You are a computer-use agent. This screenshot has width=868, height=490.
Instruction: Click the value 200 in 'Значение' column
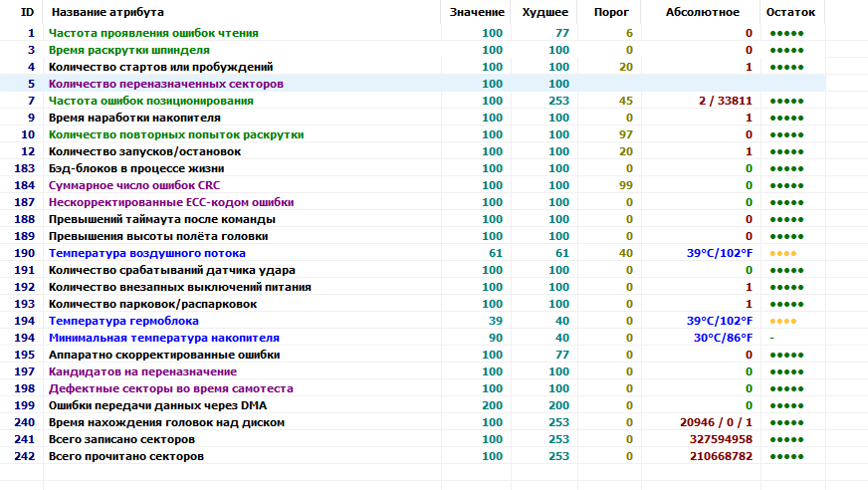coord(492,405)
